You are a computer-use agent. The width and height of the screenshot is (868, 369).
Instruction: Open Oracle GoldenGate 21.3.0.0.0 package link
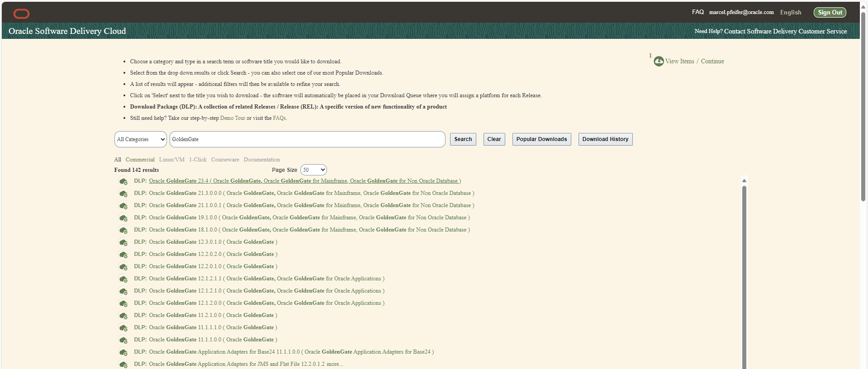[312, 193]
